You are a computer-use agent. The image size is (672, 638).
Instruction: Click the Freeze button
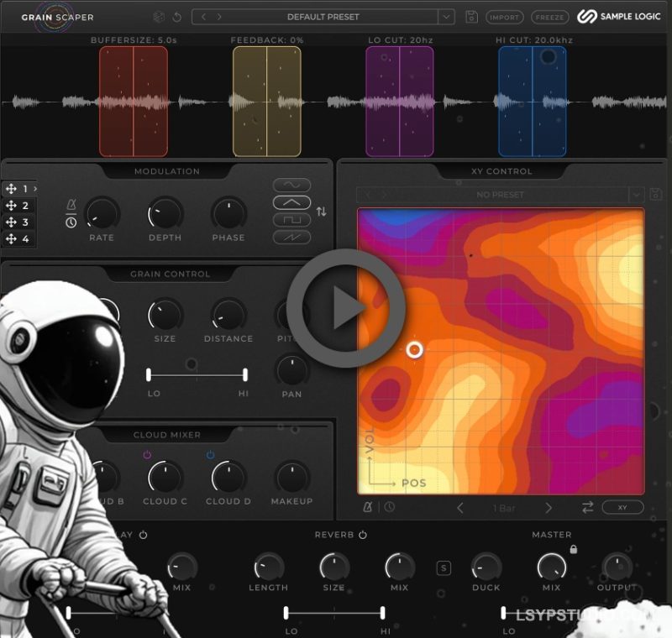click(552, 16)
